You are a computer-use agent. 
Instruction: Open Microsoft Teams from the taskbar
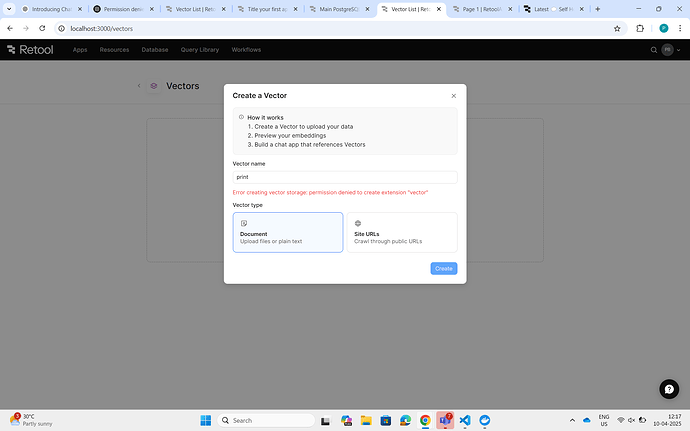445,420
